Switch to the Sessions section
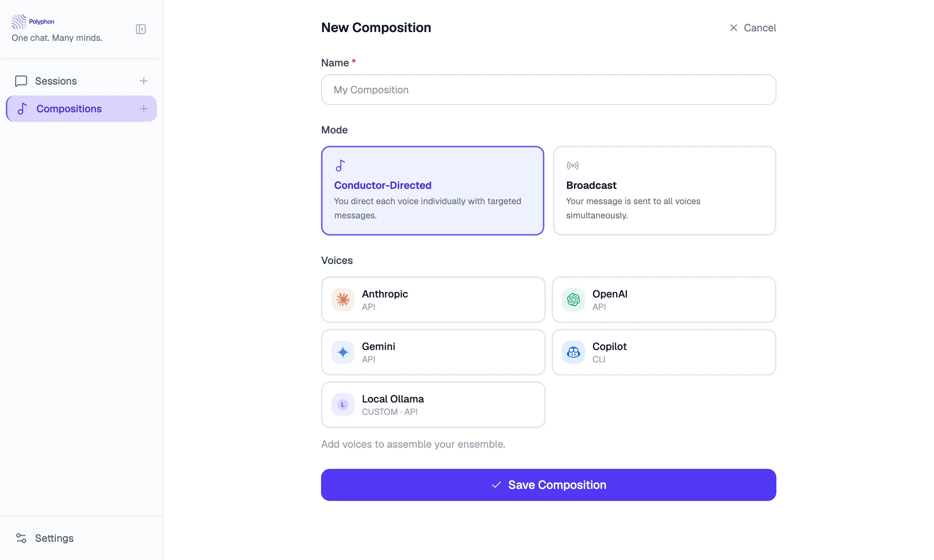Viewport: 934px width, 560px height. click(x=56, y=81)
